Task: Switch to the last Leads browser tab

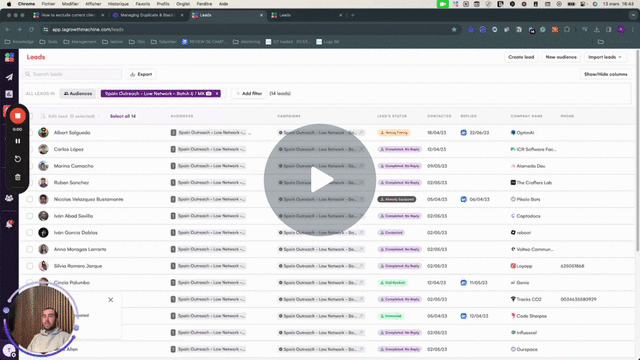Action: (307, 15)
